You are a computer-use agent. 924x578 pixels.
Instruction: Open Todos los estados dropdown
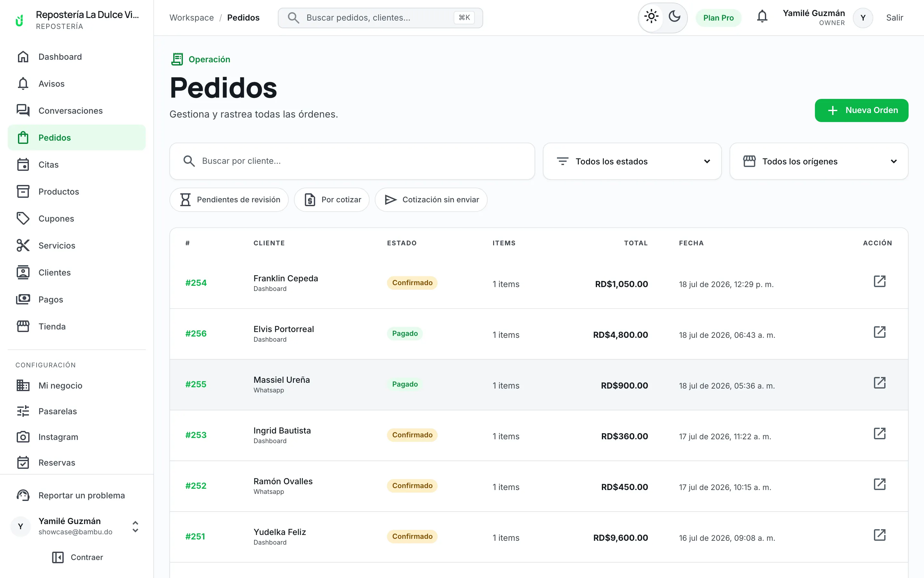[x=632, y=161]
